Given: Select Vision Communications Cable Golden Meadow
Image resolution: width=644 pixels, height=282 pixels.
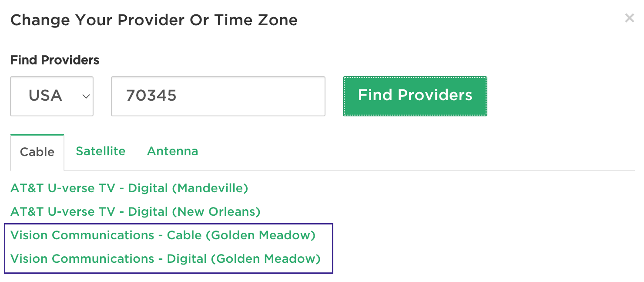Looking at the screenshot, I should pos(163,235).
